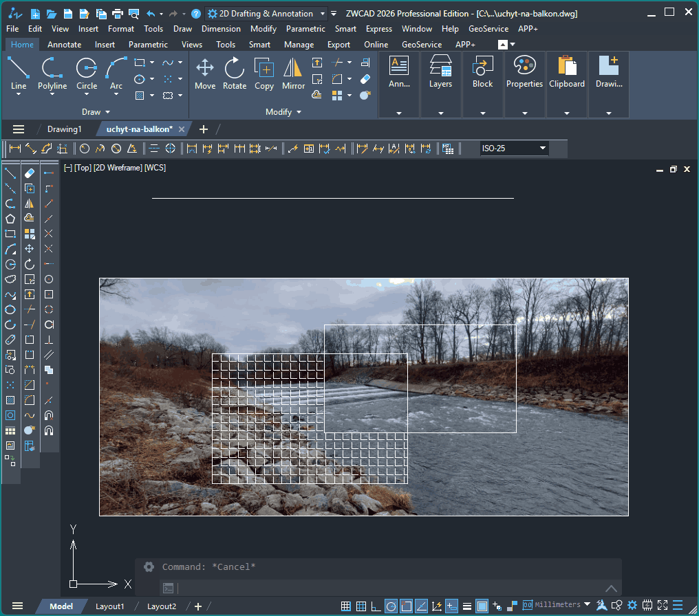Click Linear dimension icon in dimension toolbar
The height and width of the screenshot is (616, 699).
click(x=15, y=148)
